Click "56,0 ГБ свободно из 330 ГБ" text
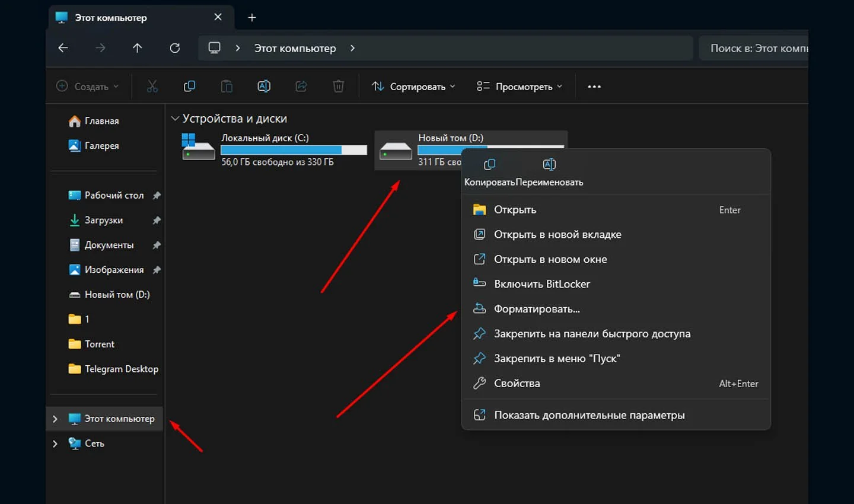 pos(278,162)
